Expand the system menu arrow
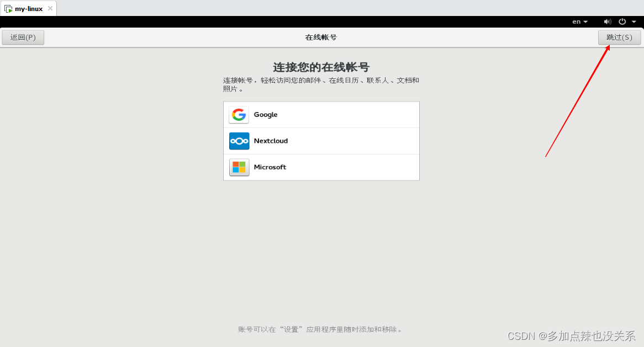644x347 pixels. click(634, 22)
